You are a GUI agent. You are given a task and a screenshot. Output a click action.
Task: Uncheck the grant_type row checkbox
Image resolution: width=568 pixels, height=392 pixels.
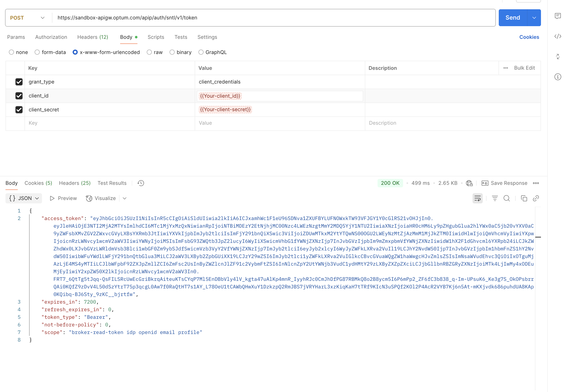click(x=19, y=82)
